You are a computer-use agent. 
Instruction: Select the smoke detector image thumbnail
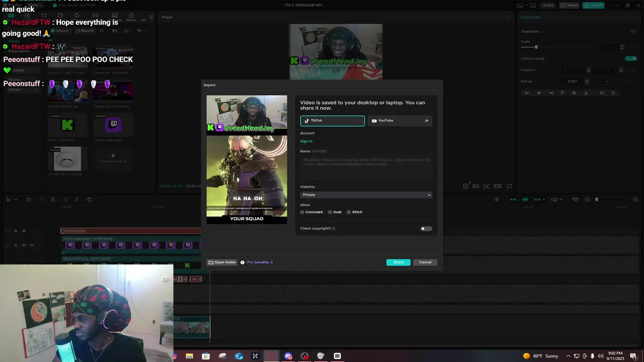[67, 158]
